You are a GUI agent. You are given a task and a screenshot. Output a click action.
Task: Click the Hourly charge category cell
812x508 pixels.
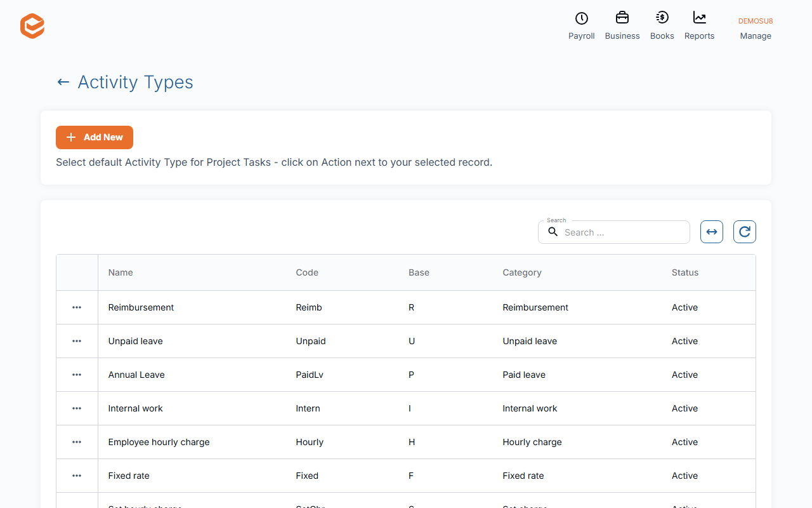(x=532, y=442)
